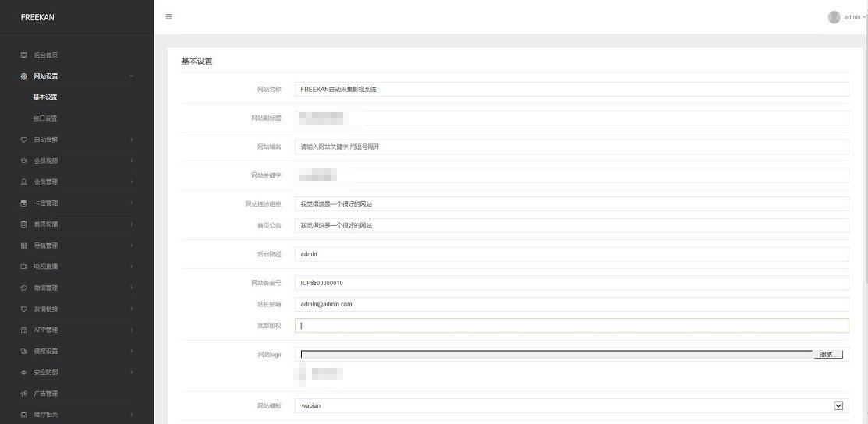Screen dimensions: 868x424
Task: Focus the 站长邮箱 email field
Action: tap(571, 304)
